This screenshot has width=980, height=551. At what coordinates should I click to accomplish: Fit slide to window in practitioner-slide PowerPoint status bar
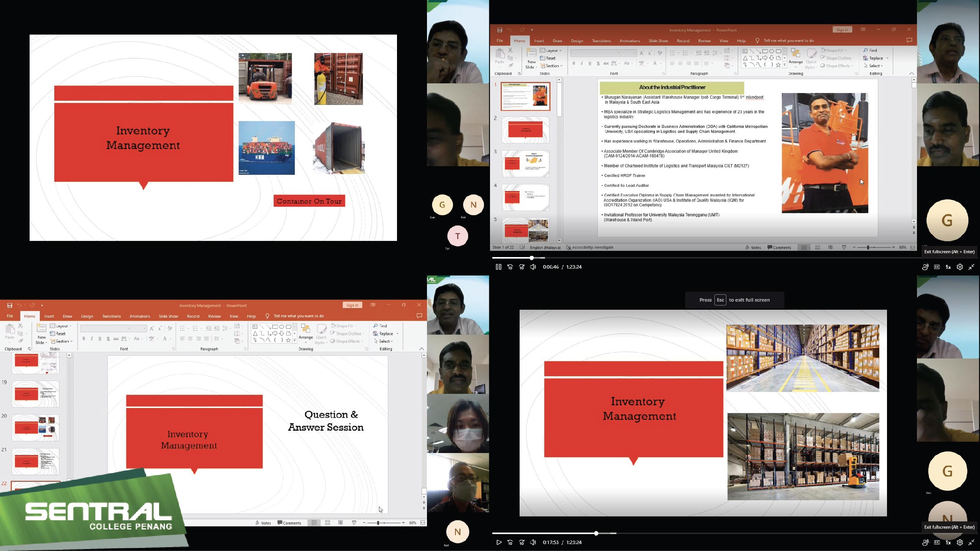tap(913, 247)
